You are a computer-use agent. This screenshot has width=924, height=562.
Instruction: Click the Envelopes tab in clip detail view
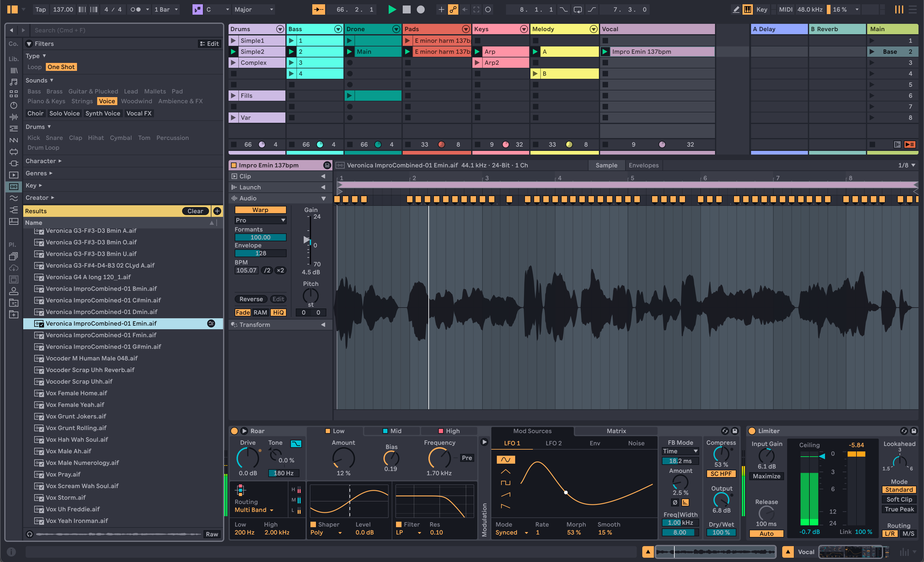[x=643, y=165]
